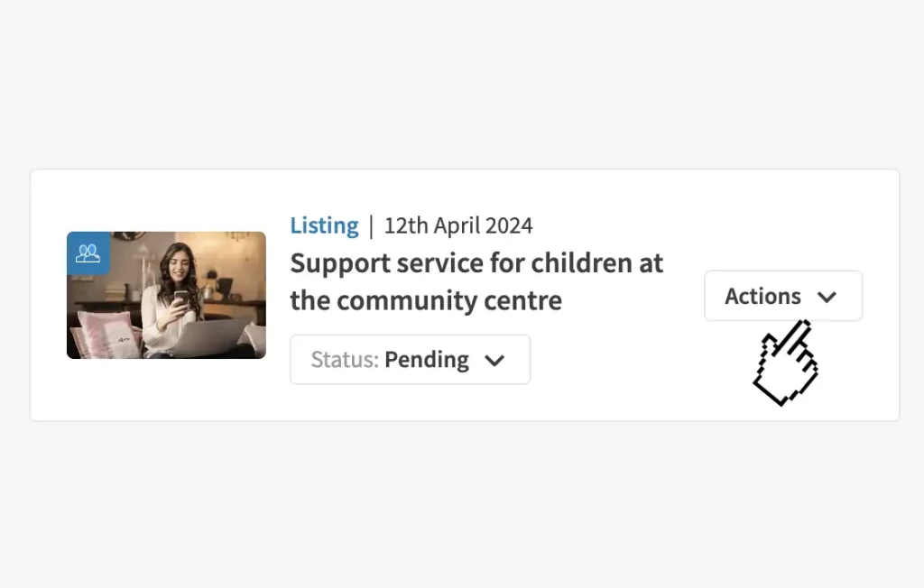This screenshot has height=588, width=924.
Task: Click the grey Status: label
Action: click(x=345, y=360)
